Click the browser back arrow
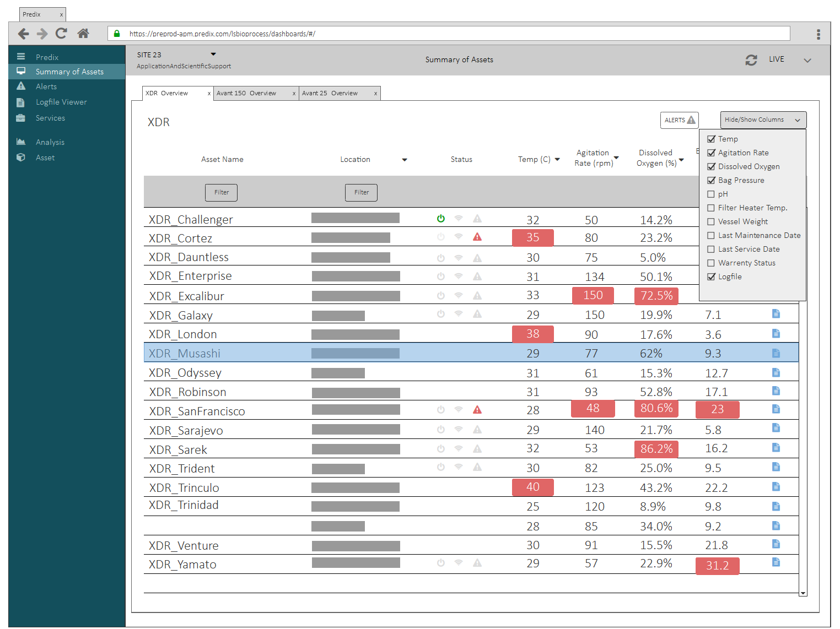The height and width of the screenshot is (629, 840). (23, 34)
